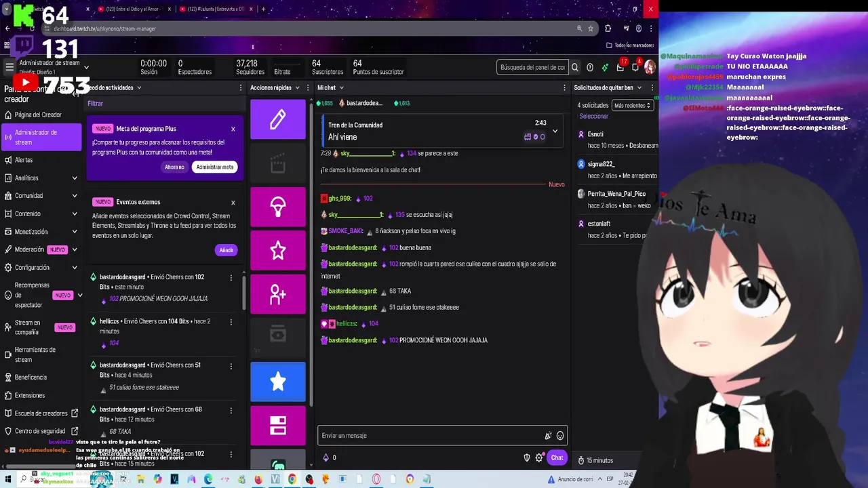Open the Alertas page
This screenshot has width=868, height=488.
(x=24, y=160)
